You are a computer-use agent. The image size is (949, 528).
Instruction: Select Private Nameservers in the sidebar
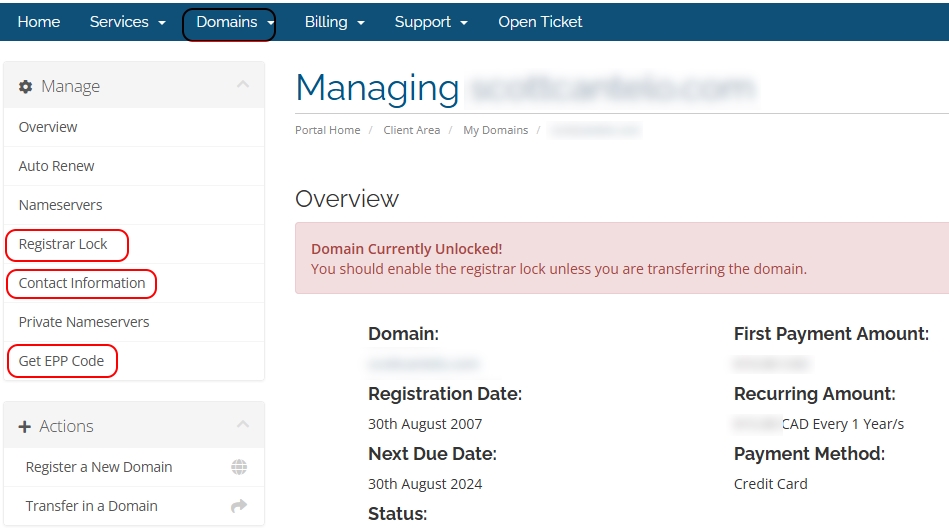click(84, 322)
